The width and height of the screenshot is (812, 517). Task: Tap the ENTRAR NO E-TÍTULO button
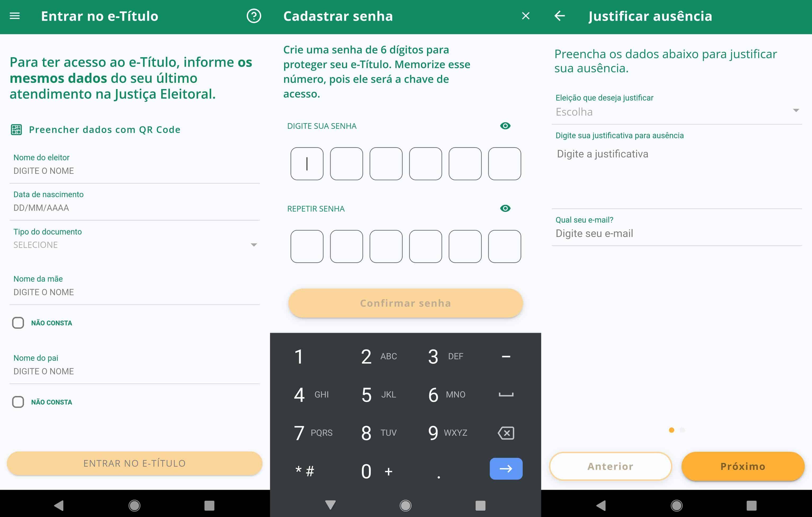tap(134, 463)
